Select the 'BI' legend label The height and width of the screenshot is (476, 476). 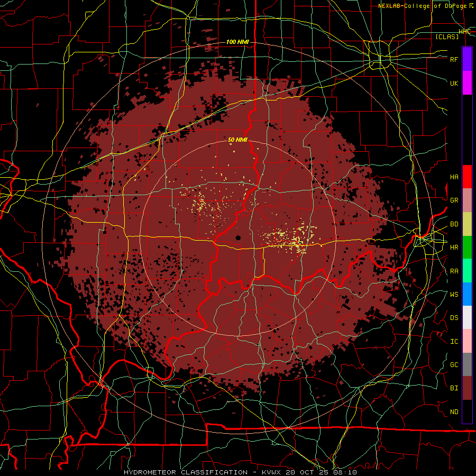454,388
